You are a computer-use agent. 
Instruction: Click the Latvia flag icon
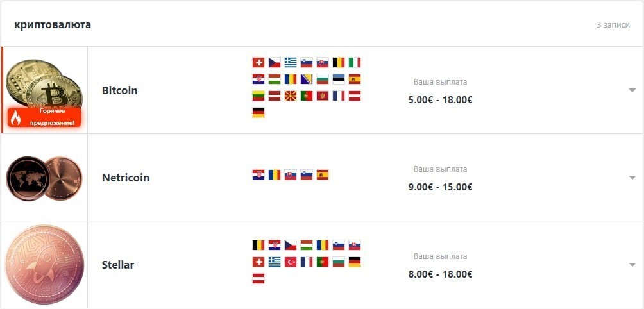coord(275,96)
